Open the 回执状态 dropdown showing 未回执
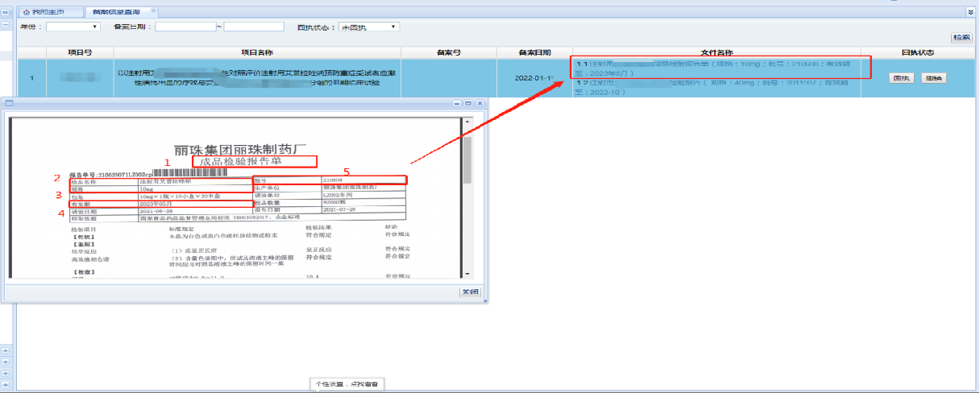 point(368,27)
